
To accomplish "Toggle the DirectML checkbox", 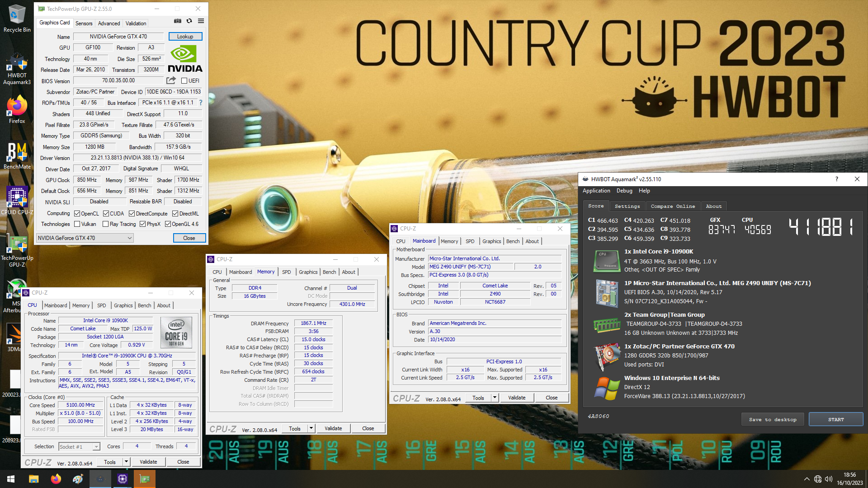I will click(175, 214).
